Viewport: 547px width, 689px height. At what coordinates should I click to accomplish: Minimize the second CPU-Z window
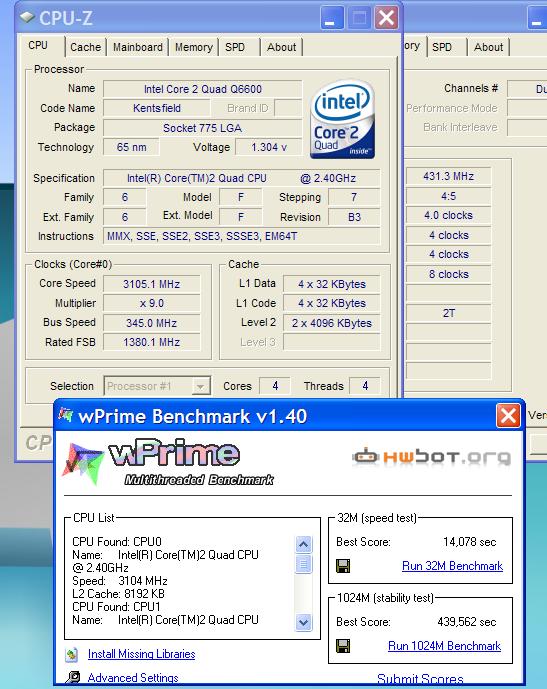coord(537,18)
